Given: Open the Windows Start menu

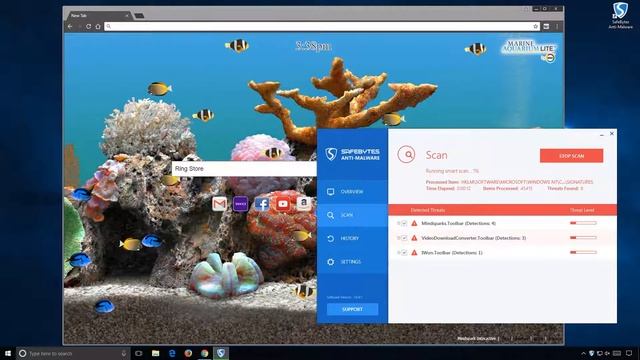Looking at the screenshot, I should click(8, 353).
